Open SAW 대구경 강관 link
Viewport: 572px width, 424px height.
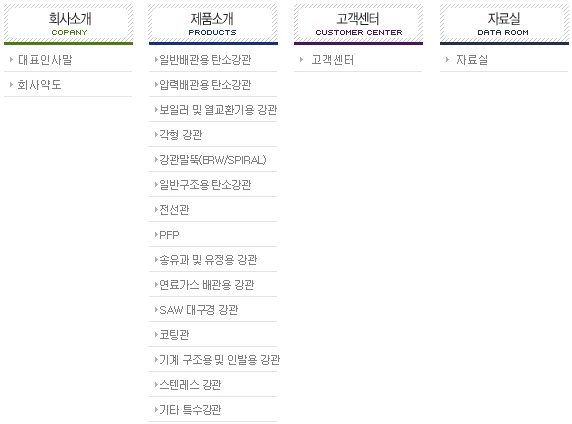[198, 310]
